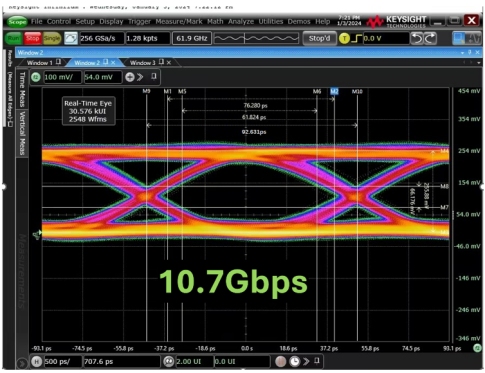Expand vertical settings chevron next to plus
The height and width of the screenshot is (373, 485).
pyautogui.click(x=140, y=77)
